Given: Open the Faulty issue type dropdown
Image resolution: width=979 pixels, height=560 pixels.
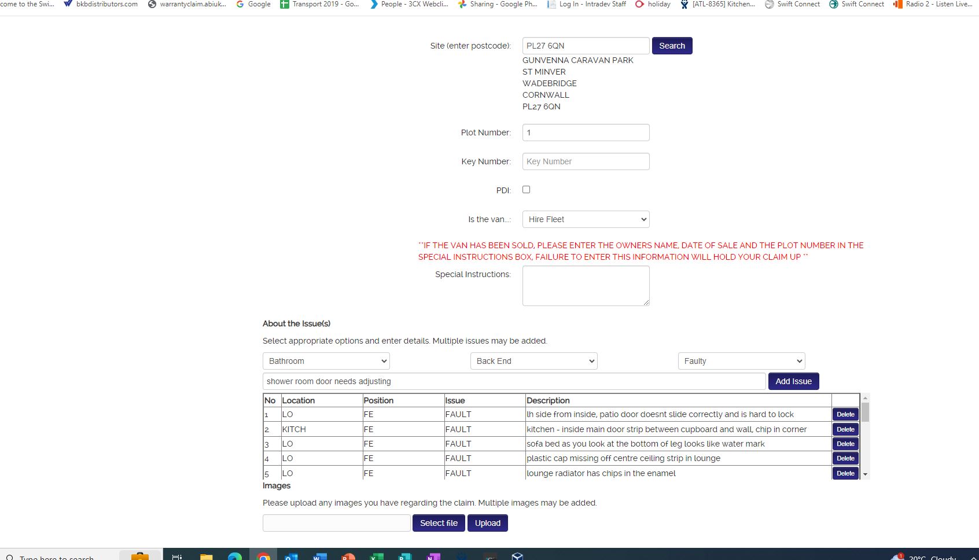Looking at the screenshot, I should point(741,361).
